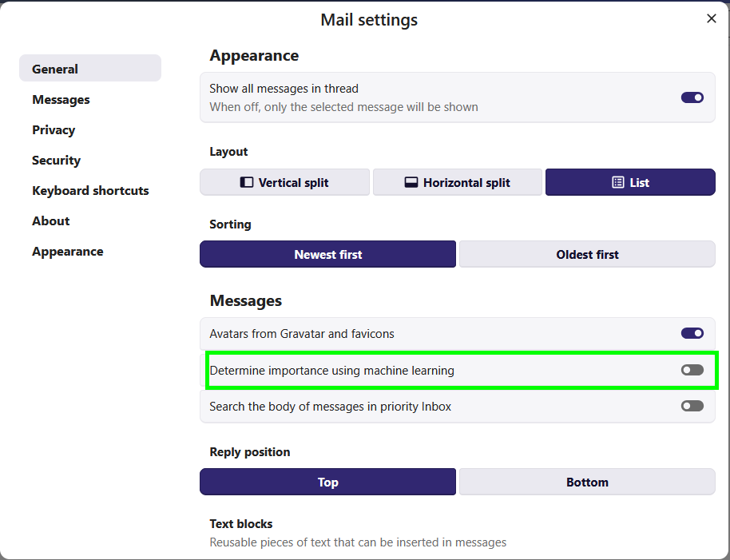Screen dimensions: 730x560
Task: Click the Horizontal split layout icon
Action: point(411,182)
